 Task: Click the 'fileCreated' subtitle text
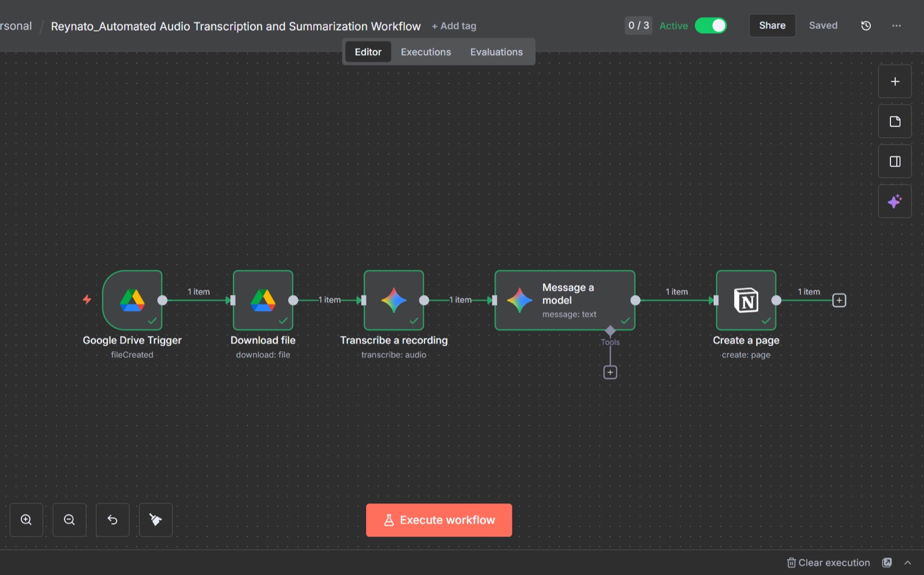[x=132, y=355]
